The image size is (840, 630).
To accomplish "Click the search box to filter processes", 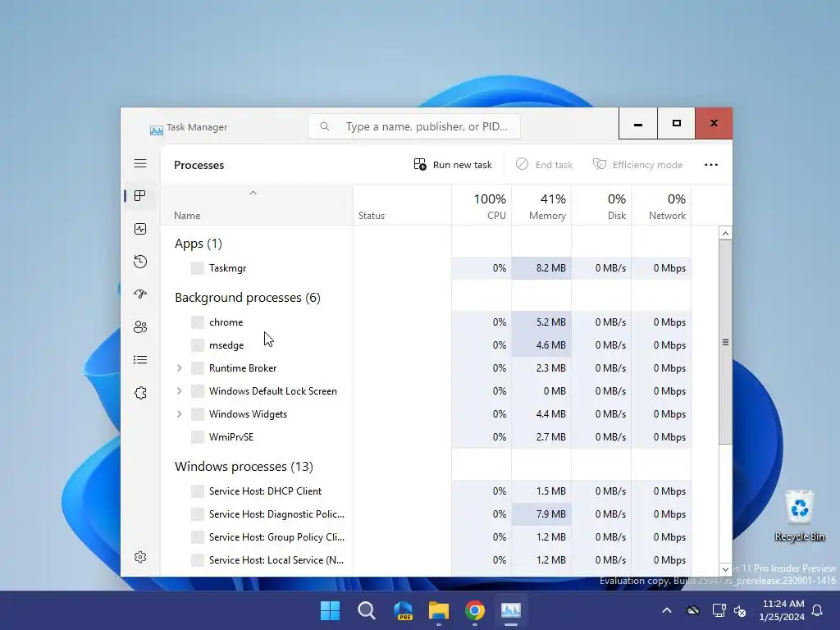I will click(414, 126).
